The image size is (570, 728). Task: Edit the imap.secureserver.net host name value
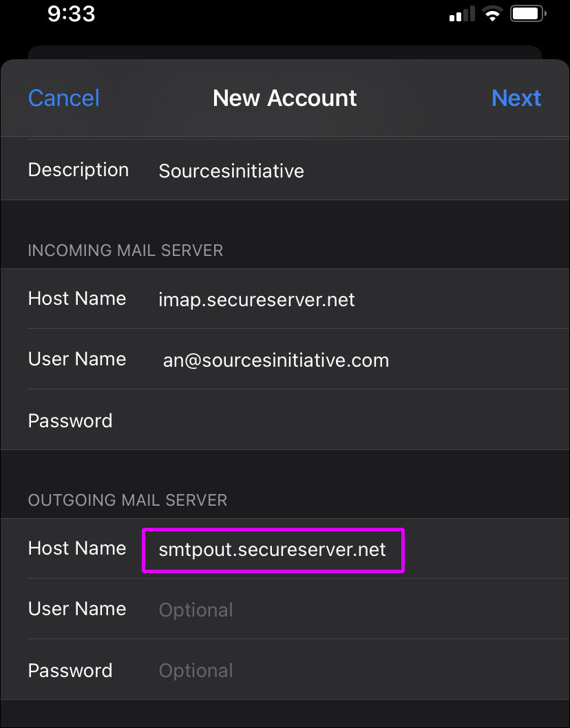tap(257, 299)
